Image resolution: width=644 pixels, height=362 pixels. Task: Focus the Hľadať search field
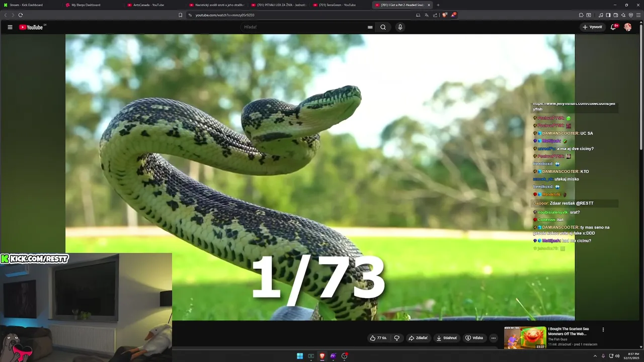[304, 27]
